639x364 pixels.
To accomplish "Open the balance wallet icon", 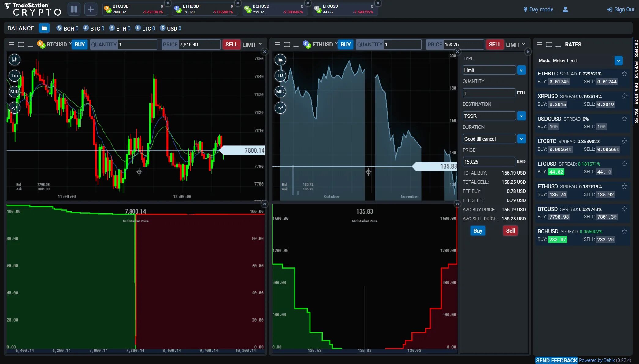I will pos(44,28).
